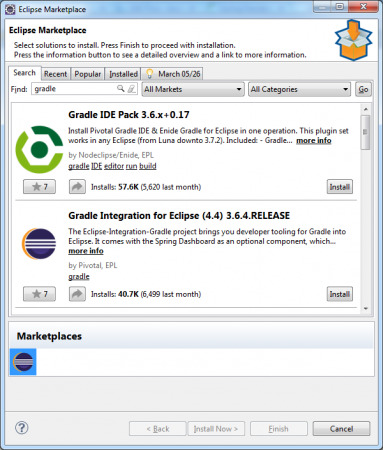383x450 pixels.
Task: Open the All Categories dropdown
Action: 299,89
